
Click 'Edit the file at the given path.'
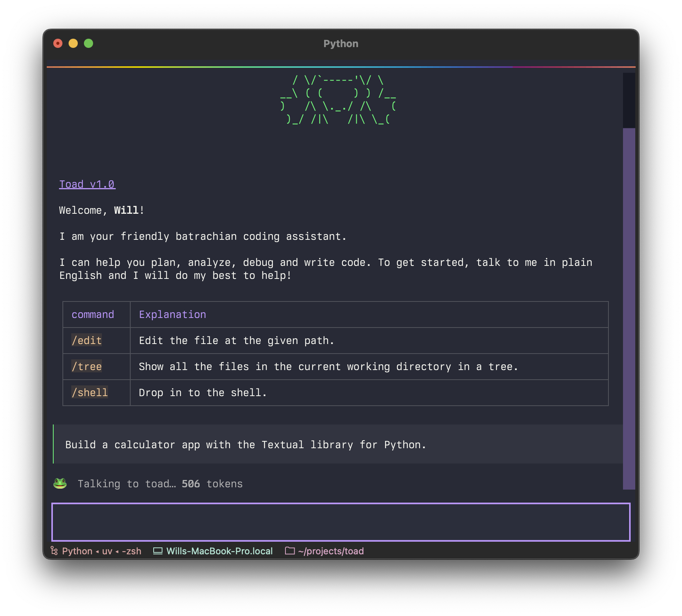[236, 341]
